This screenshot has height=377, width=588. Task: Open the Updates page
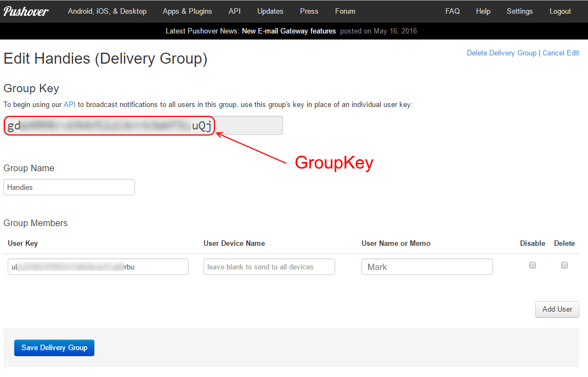click(x=270, y=12)
